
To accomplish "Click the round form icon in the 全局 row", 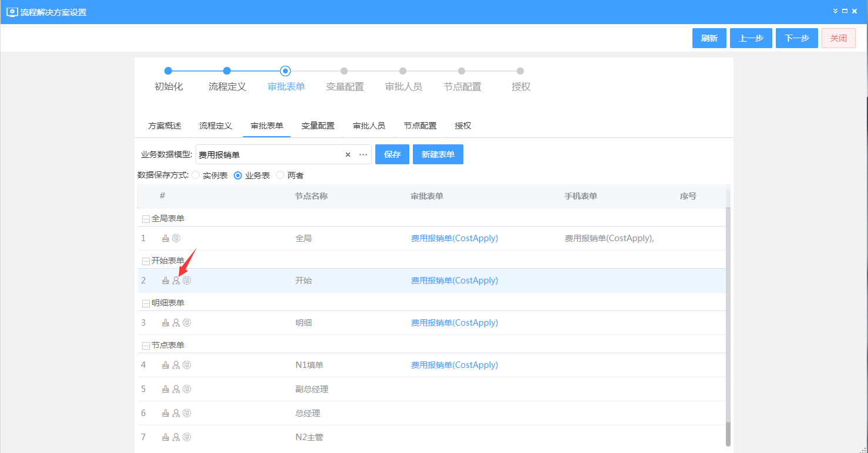I will 176,238.
